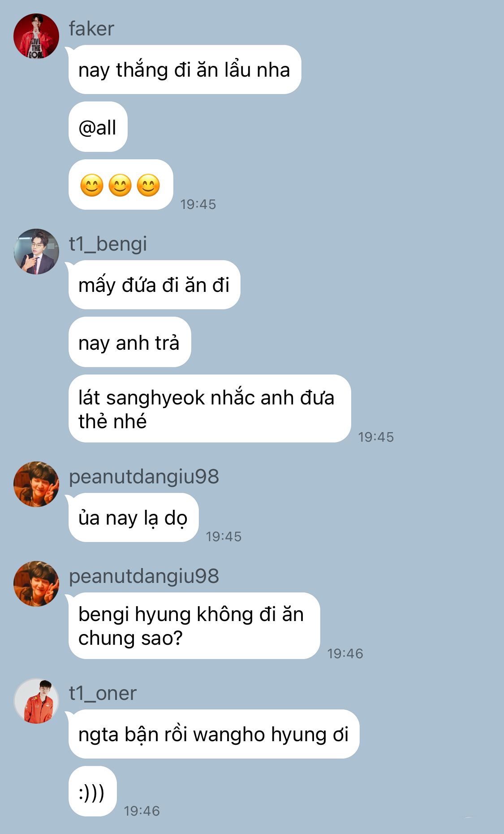Screen dimensions: 504x834
Task: Select 'ngta bận rồi wangho hyung ơi' message
Action: [214, 734]
